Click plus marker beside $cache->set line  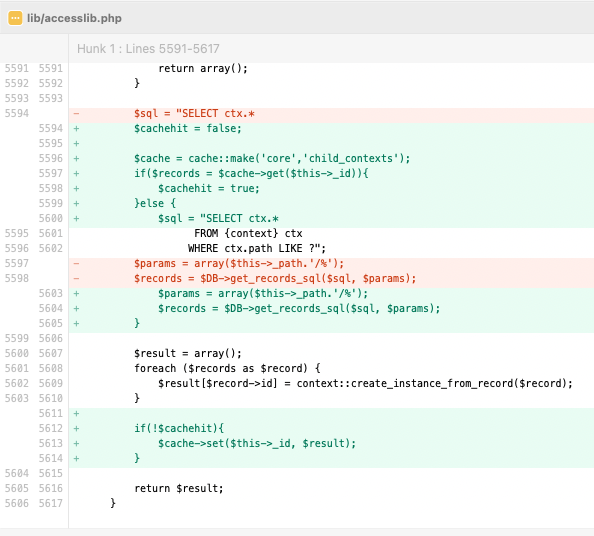pyautogui.click(x=77, y=443)
